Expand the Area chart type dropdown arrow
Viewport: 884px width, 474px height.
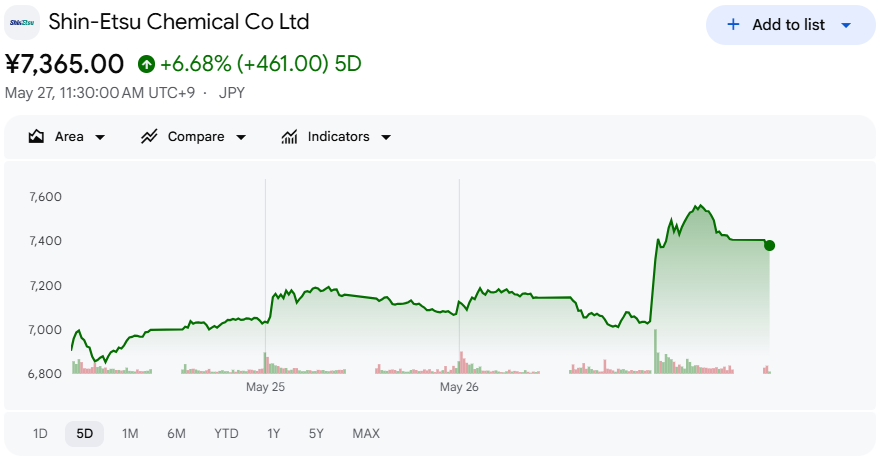tap(100, 137)
